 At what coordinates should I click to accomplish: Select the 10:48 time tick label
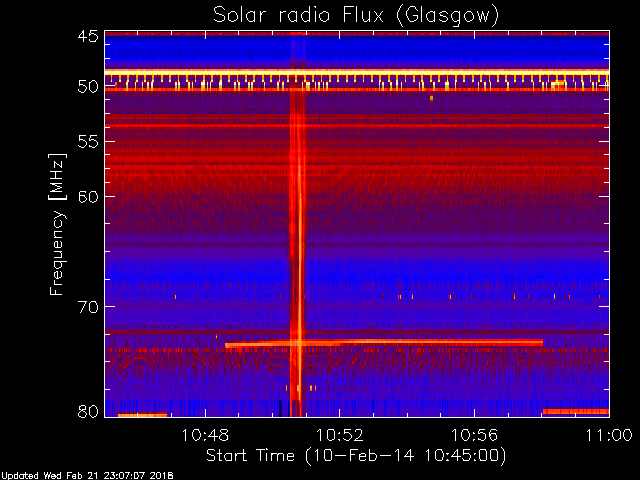tap(205, 435)
